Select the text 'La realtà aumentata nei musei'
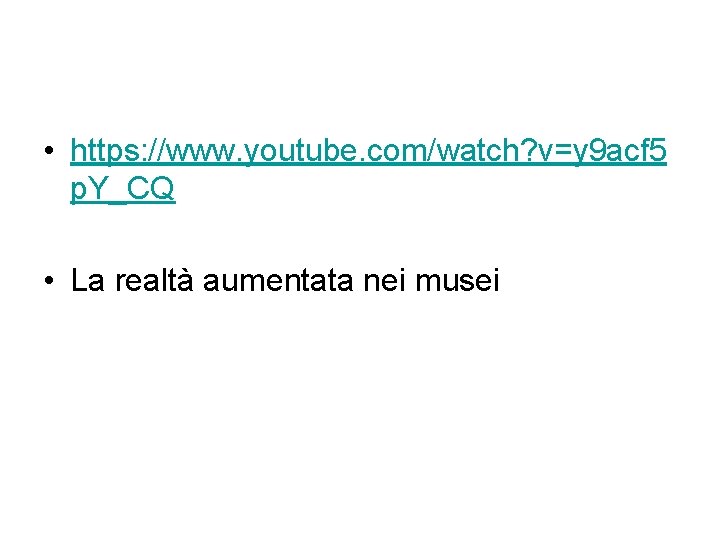Screen dimensions: 720x540 (285, 280)
